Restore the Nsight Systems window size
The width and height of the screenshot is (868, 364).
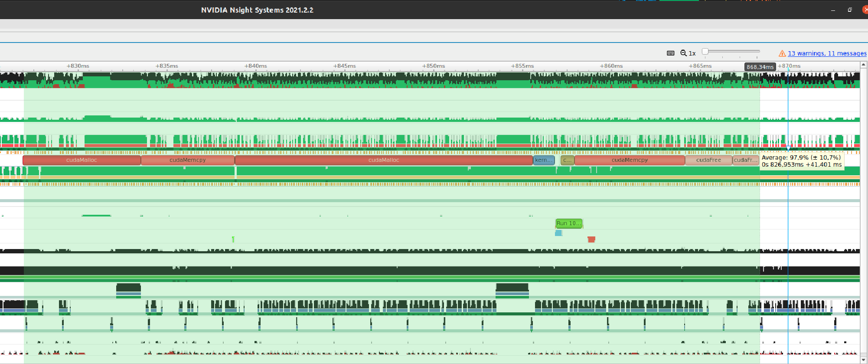point(850,10)
